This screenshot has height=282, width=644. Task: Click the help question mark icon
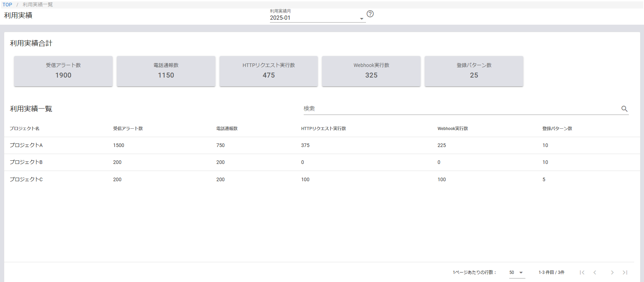tap(370, 14)
